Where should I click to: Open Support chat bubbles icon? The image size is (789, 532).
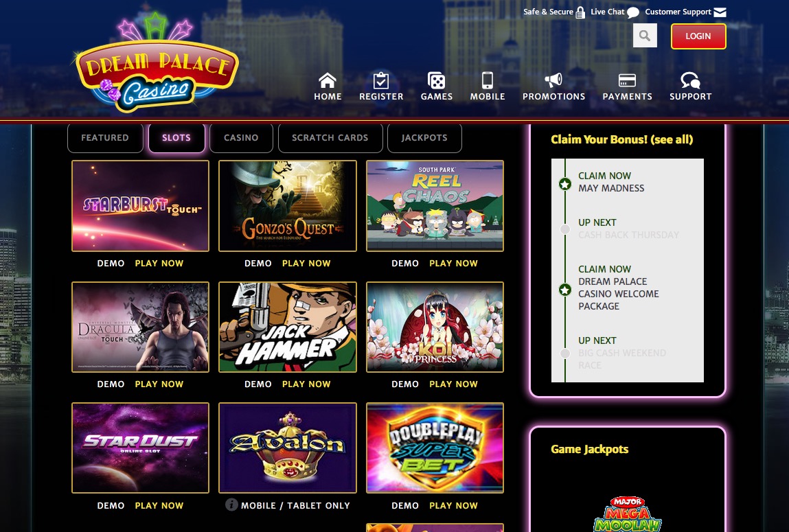coord(690,80)
